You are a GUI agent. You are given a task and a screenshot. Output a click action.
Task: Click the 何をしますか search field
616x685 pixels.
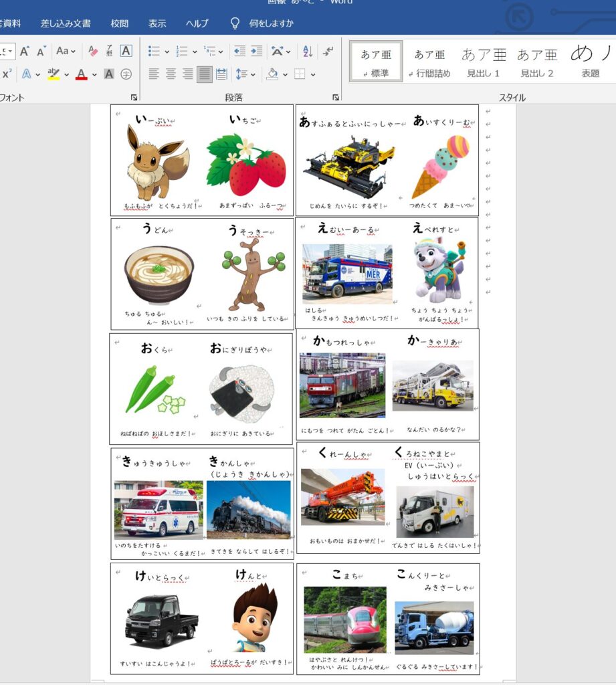pyautogui.click(x=271, y=23)
